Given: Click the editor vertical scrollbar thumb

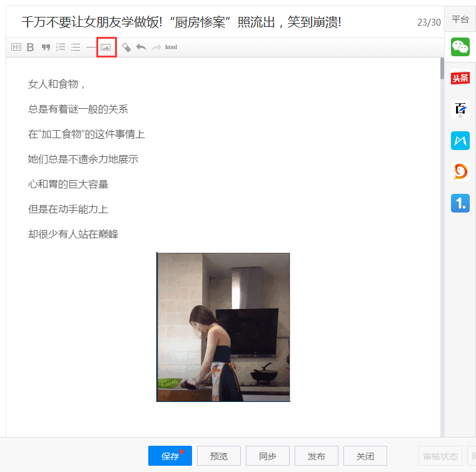Looking at the screenshot, I should point(442,69).
